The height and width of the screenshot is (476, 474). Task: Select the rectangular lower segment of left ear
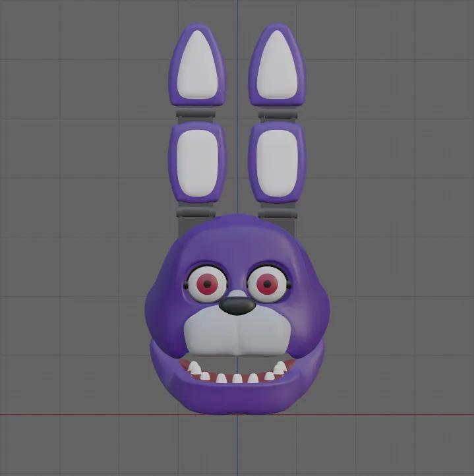[197, 162]
